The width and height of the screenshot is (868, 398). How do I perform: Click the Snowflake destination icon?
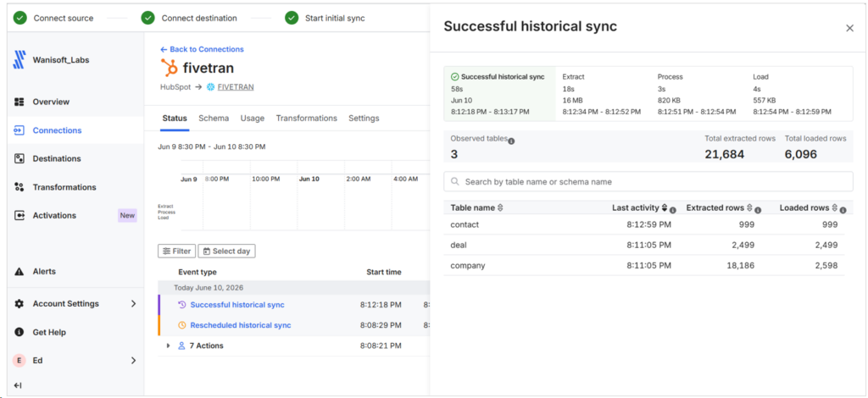pyautogui.click(x=210, y=86)
